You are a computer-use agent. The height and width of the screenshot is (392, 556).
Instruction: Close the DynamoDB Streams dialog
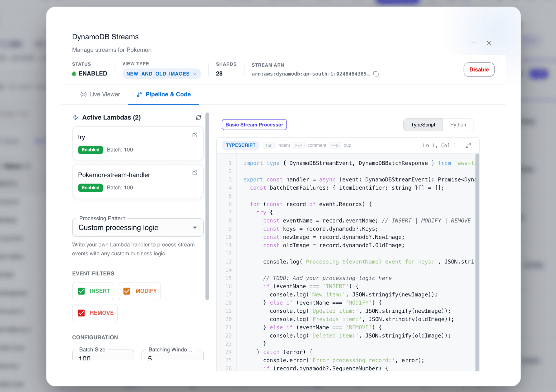click(489, 43)
